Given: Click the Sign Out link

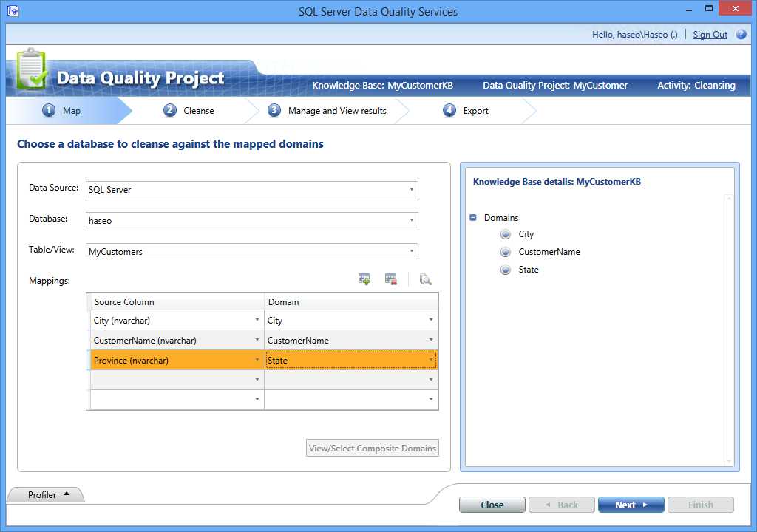Looking at the screenshot, I should [x=710, y=35].
